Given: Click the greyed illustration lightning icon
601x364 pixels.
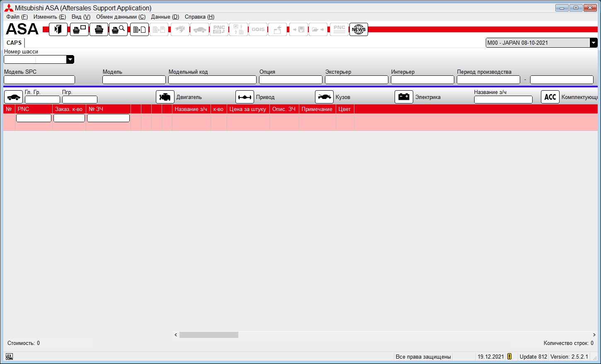Looking at the screenshot, I should (238, 29).
